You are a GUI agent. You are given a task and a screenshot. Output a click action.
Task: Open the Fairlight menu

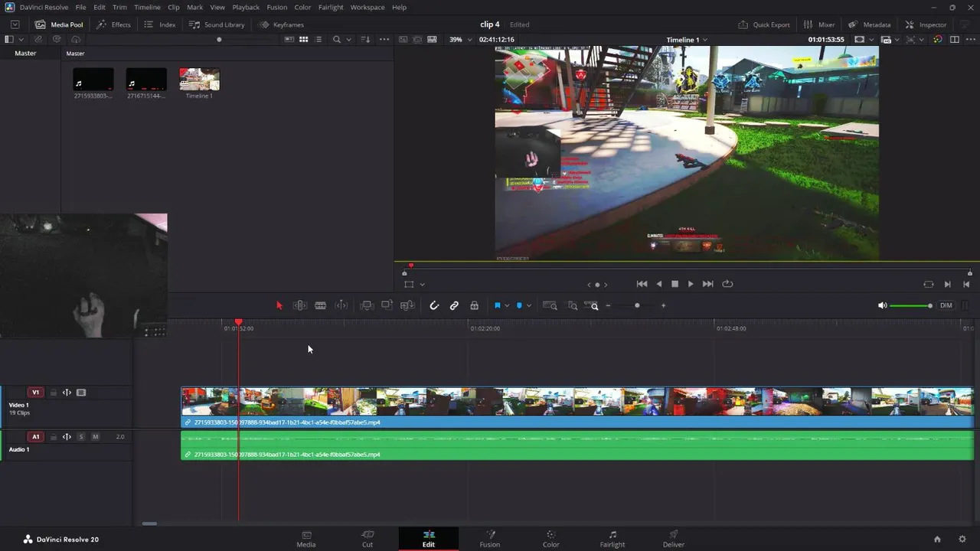click(331, 7)
